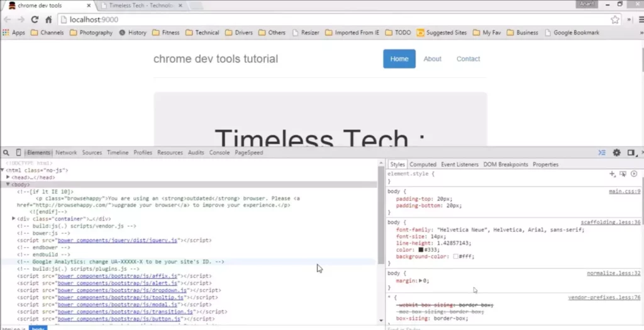
Task: Expand the div container node
Action: tap(14, 219)
